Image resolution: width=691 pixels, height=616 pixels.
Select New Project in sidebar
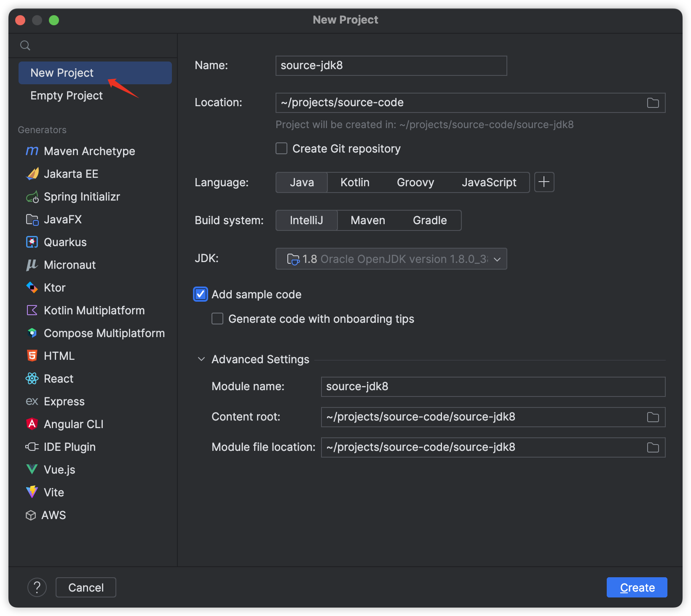click(95, 73)
